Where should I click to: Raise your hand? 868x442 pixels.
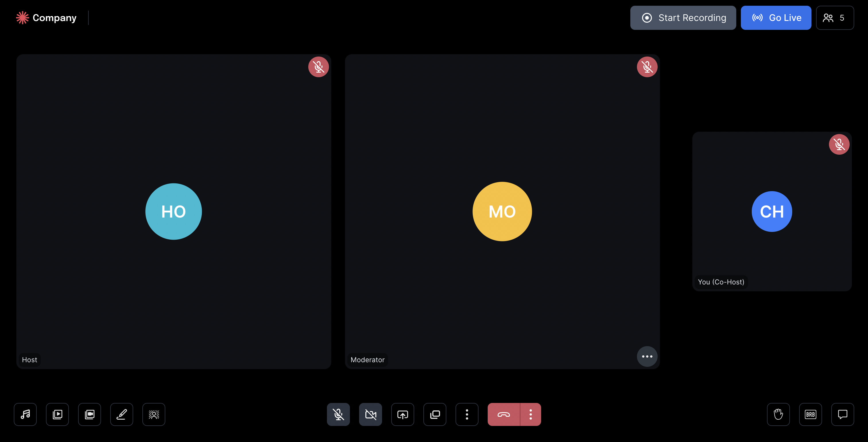[778, 414]
